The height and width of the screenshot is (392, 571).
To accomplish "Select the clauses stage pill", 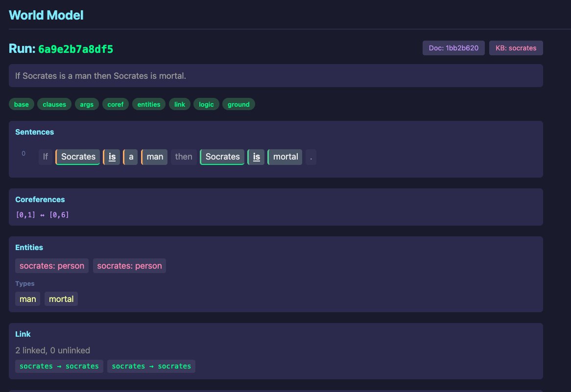I will [54, 104].
